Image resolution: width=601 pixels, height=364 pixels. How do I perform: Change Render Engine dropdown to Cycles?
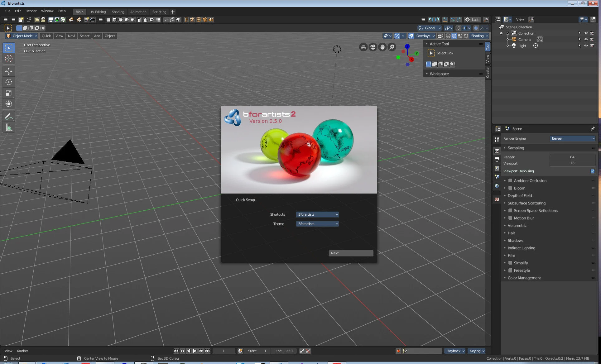[x=572, y=138]
